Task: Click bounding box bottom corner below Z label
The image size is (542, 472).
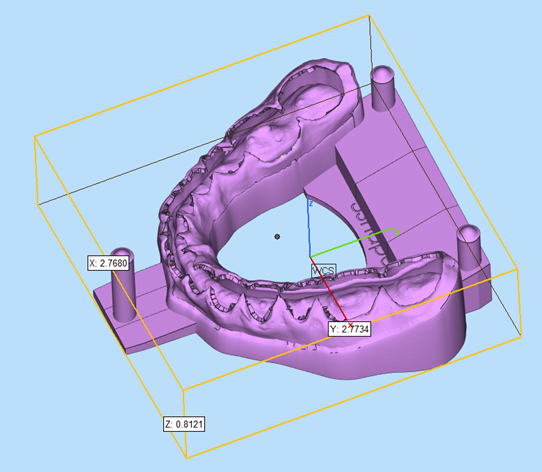Action: coord(187,458)
